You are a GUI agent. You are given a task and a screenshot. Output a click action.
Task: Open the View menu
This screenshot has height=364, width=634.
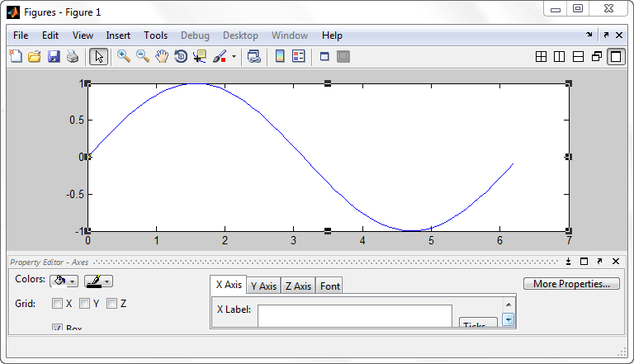click(x=83, y=35)
